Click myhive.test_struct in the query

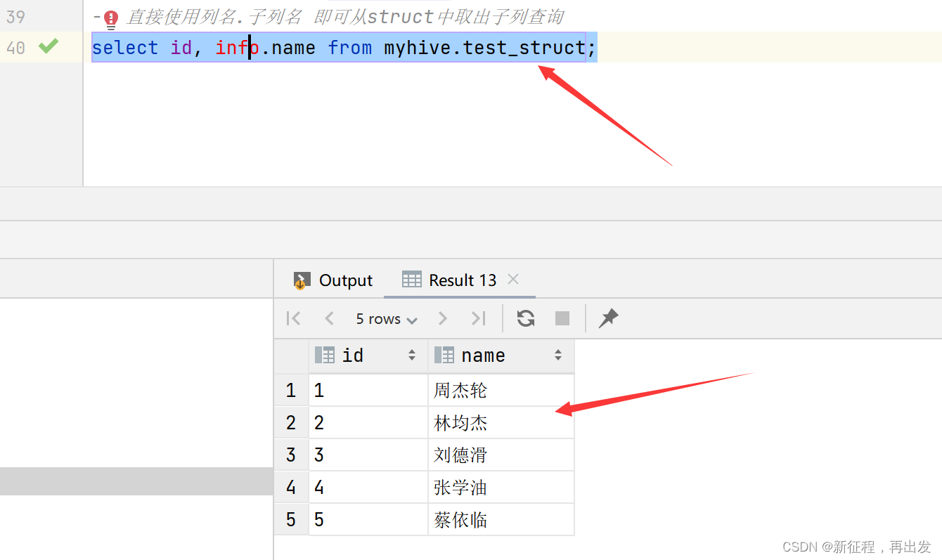pos(485,47)
